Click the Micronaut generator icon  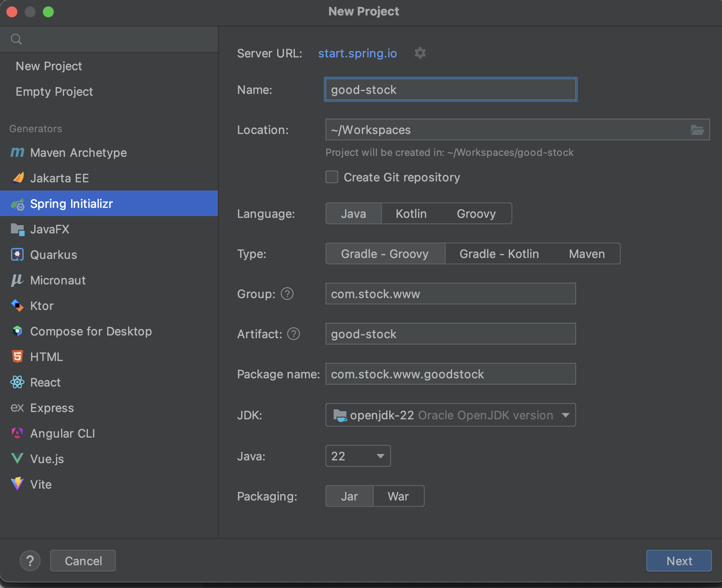[17, 280]
